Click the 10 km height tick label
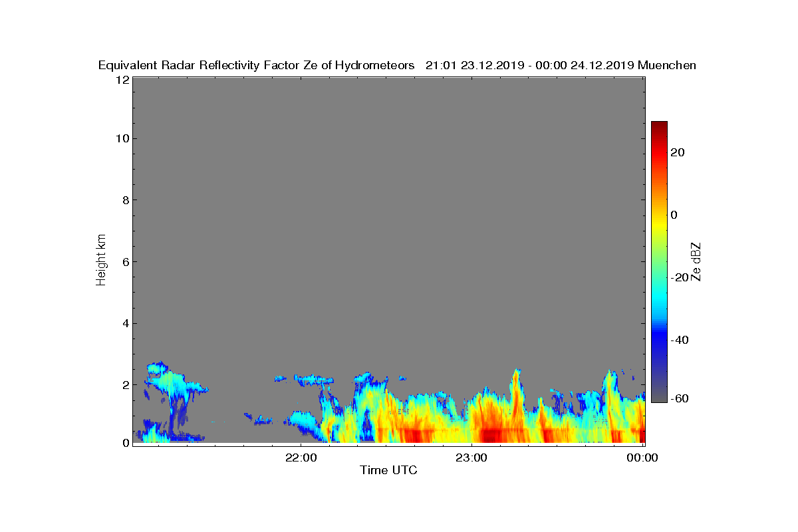 [x=122, y=138]
